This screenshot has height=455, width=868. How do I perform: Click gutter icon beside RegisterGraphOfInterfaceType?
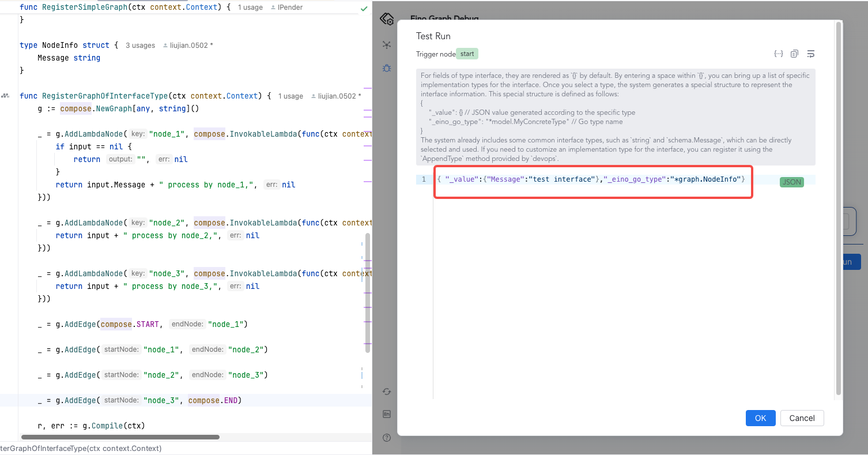(x=5, y=96)
